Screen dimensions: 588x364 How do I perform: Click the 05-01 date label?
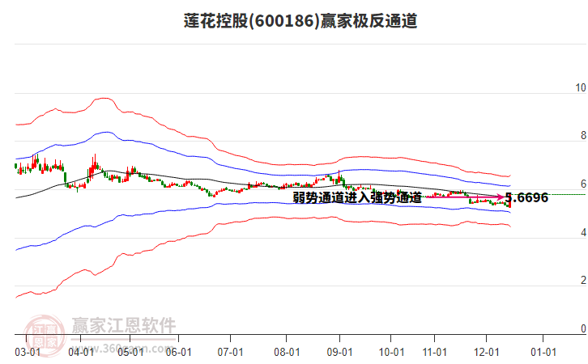click(x=130, y=352)
